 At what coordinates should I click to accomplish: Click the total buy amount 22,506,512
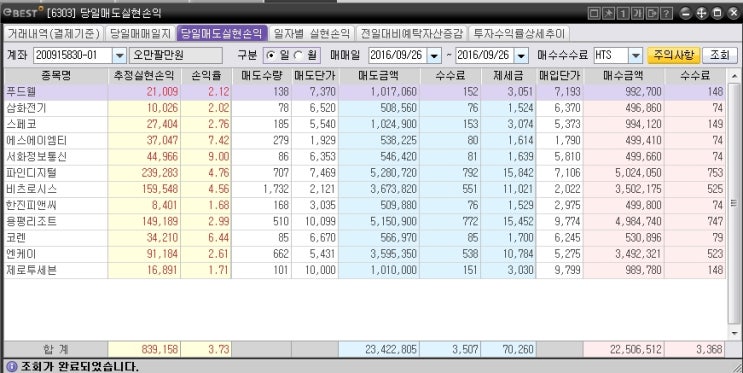[x=635, y=350]
